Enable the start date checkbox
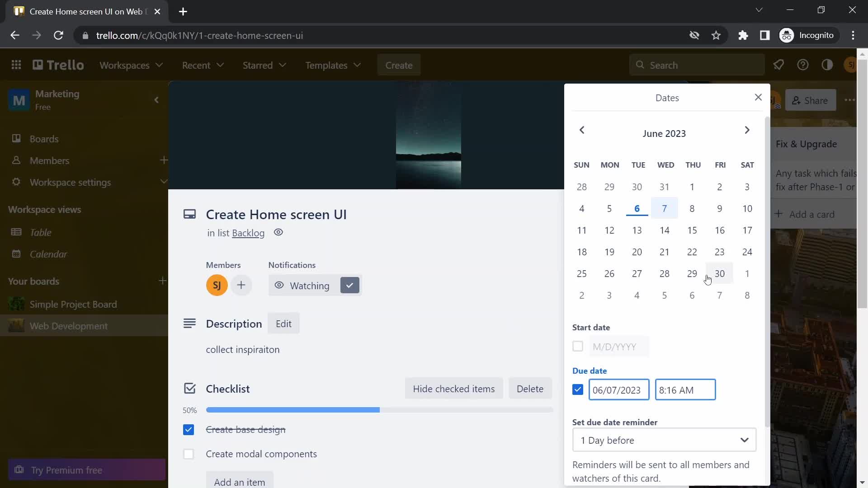Viewport: 868px width, 488px height. [x=578, y=346]
